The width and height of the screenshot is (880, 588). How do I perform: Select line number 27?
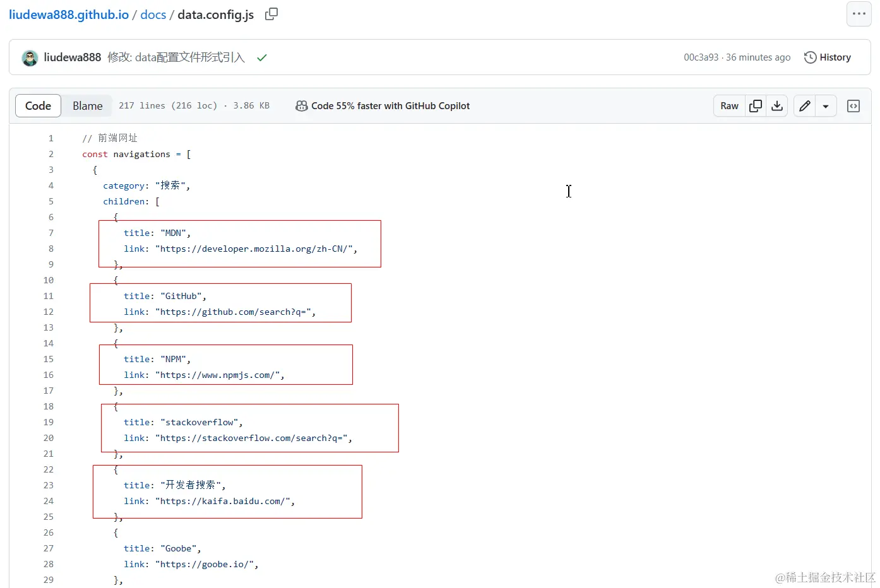tap(49, 548)
